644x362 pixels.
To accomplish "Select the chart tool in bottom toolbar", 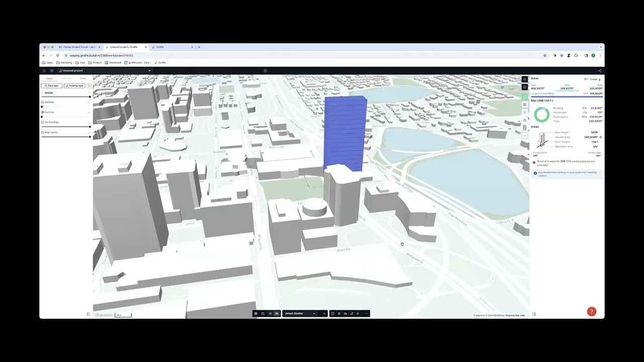I will coord(351,314).
